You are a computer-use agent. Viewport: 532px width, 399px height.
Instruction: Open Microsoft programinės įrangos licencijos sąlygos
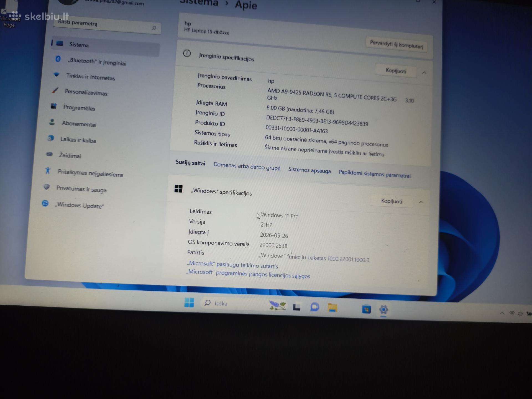pos(248,274)
